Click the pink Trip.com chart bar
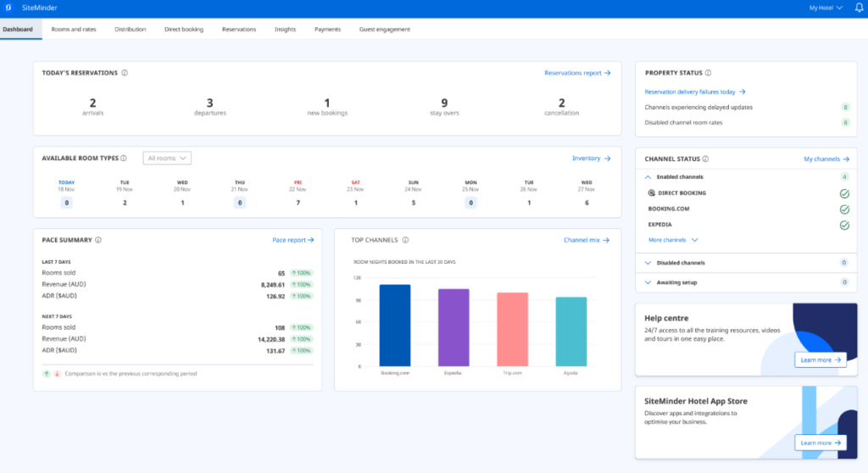 [x=512, y=330]
